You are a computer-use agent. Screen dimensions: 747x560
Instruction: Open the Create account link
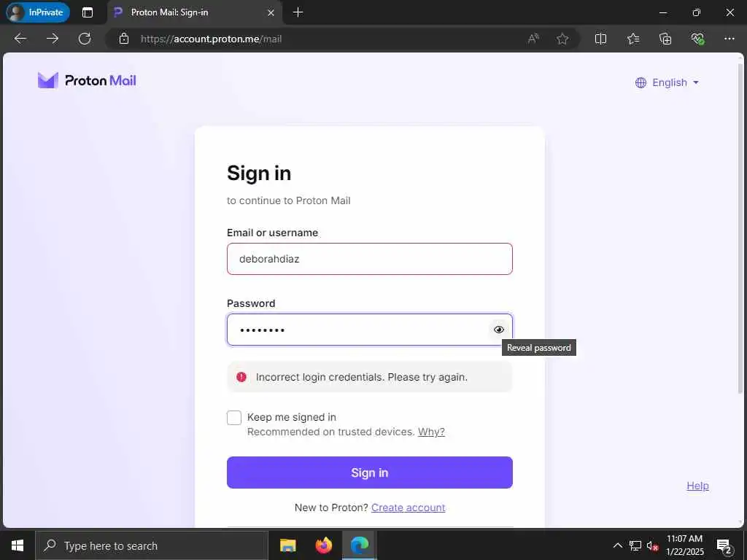[x=409, y=507]
